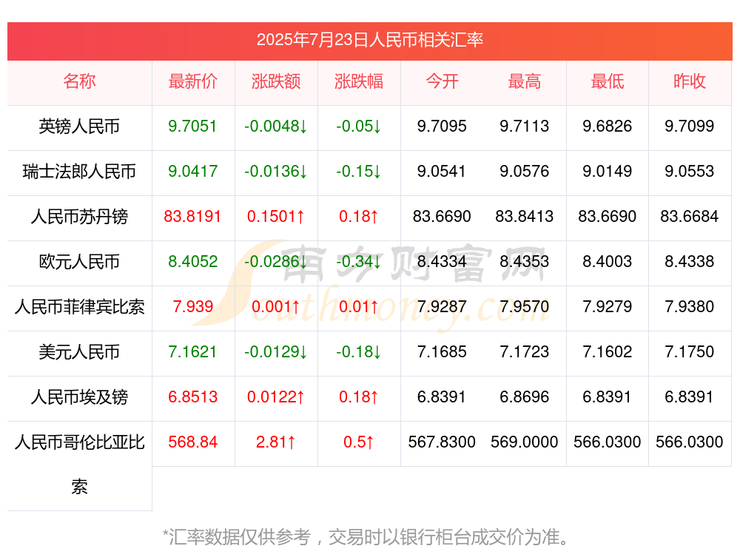The image size is (740, 560).
Task: Select latest price 7.1621
Action: point(192,352)
